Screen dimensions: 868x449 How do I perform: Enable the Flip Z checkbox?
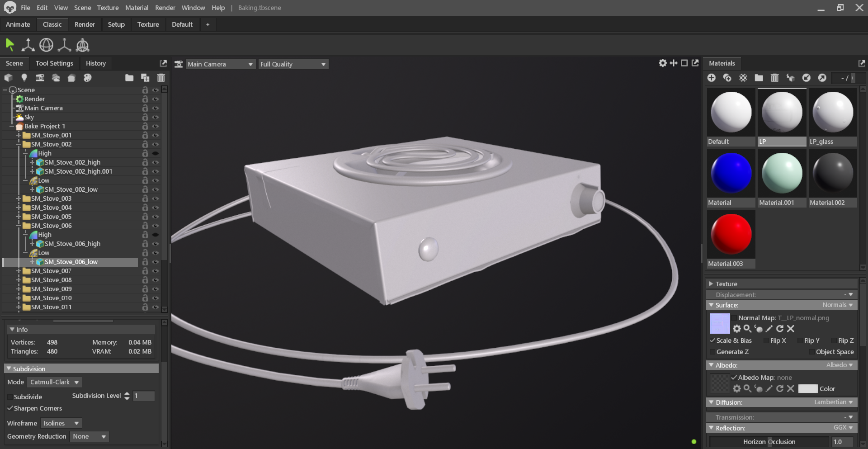pyautogui.click(x=834, y=340)
